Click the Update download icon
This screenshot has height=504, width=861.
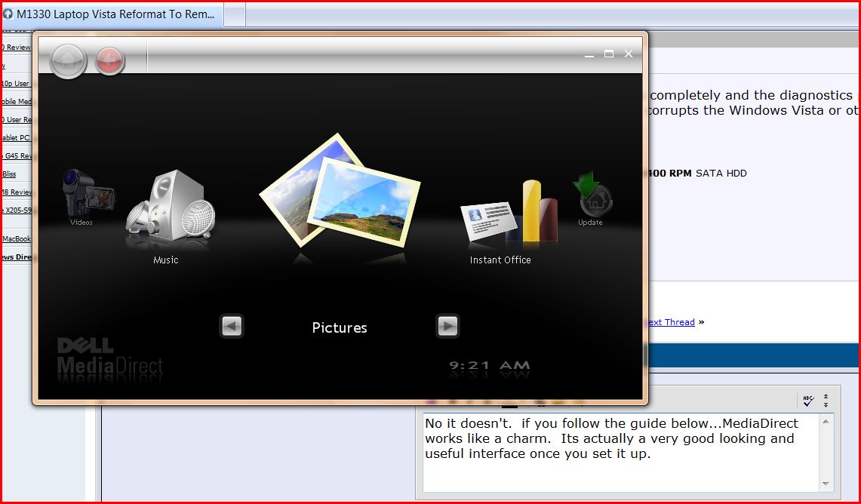(592, 193)
